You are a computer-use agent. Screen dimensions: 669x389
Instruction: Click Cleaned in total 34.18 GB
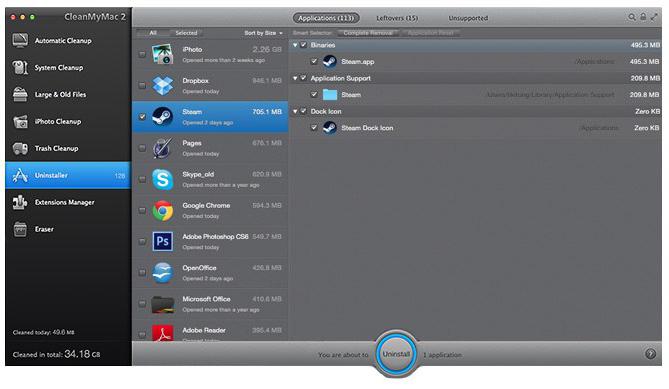pos(56,354)
